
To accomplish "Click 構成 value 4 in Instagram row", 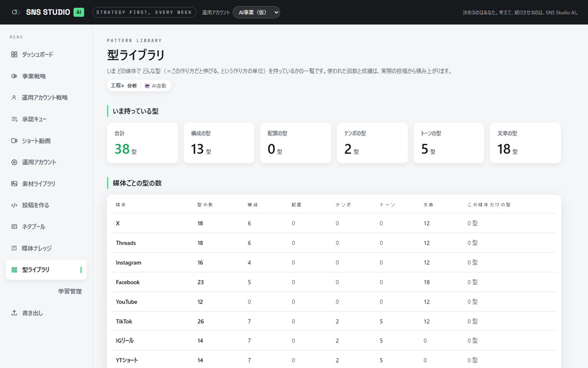I will 249,263.
